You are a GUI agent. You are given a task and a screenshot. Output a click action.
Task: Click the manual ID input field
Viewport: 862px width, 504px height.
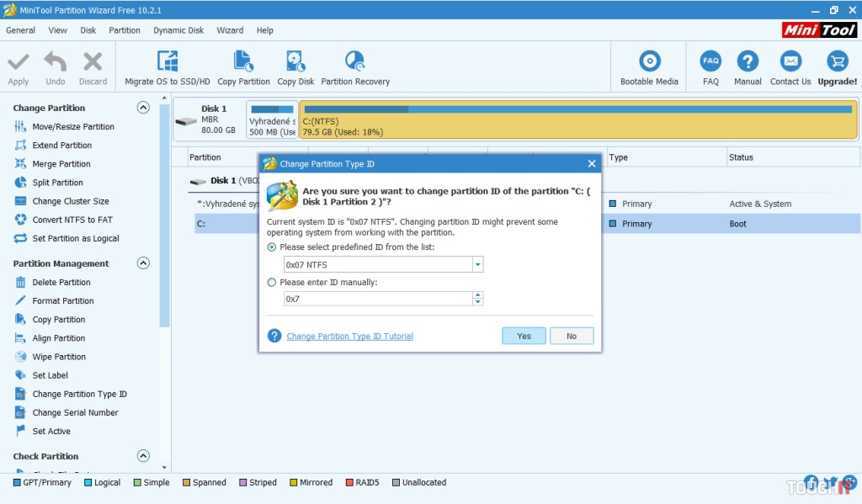(x=377, y=299)
